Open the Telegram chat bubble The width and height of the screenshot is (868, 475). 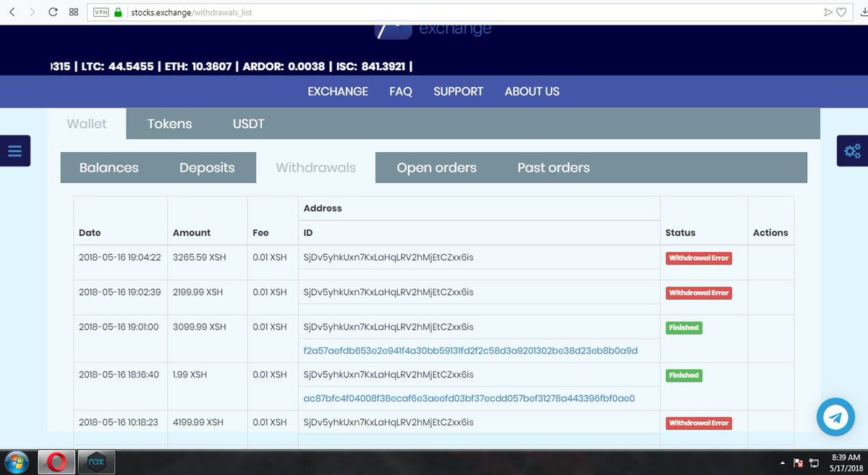pos(836,416)
